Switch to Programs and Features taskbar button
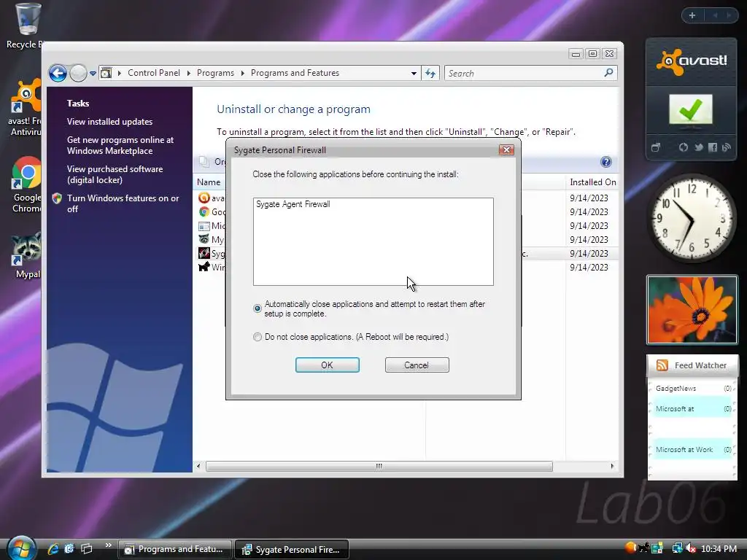747x560 pixels. (x=174, y=549)
